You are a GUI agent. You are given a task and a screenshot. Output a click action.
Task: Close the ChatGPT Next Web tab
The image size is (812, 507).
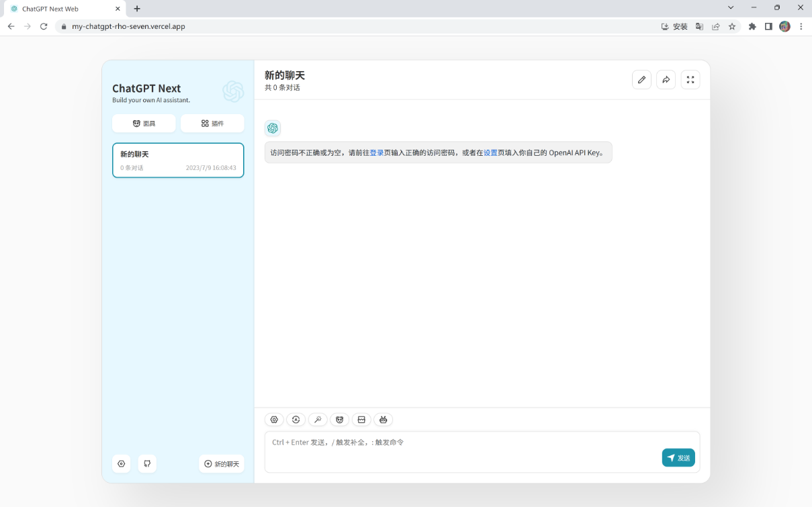coord(118,9)
